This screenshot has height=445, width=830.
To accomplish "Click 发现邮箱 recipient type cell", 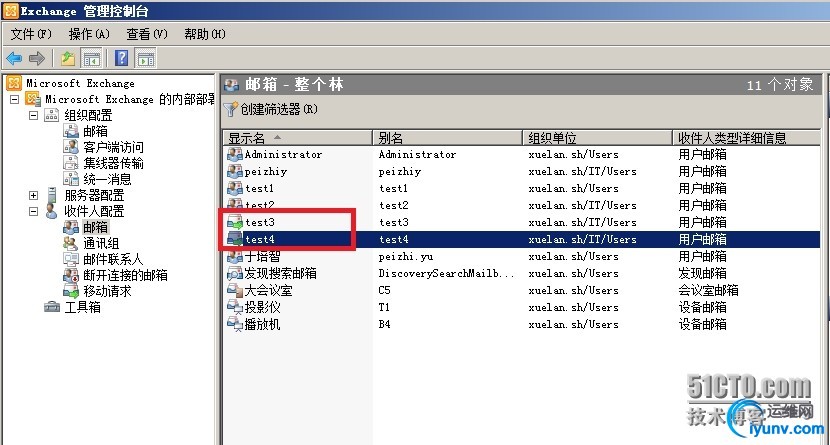I will coord(702,274).
